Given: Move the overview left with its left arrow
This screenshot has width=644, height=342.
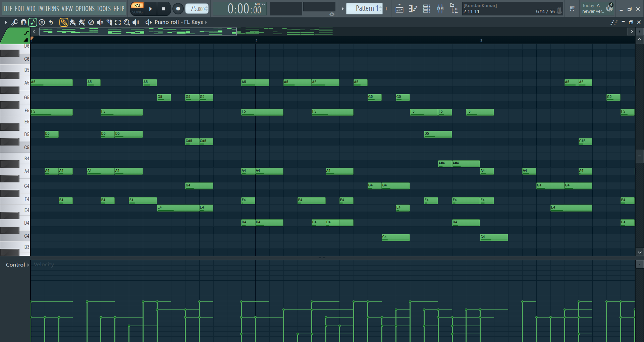Looking at the screenshot, I should [x=34, y=32].
